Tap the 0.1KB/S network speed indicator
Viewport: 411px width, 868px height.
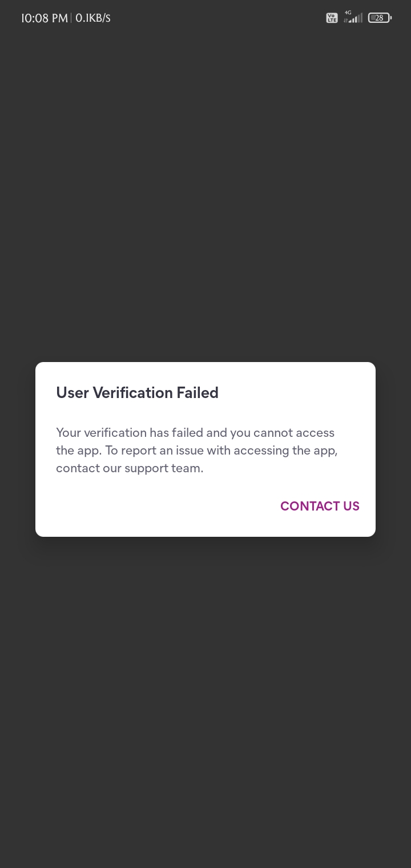tap(93, 18)
